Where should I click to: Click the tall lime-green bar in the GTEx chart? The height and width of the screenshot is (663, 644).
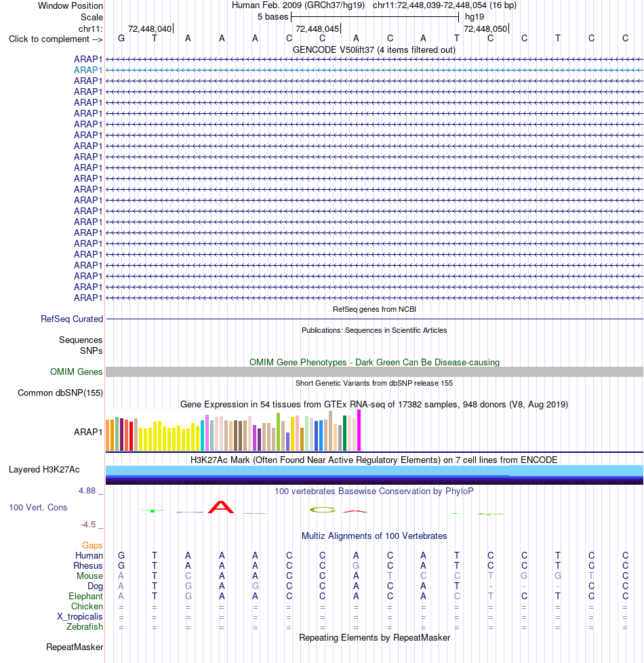(x=278, y=432)
